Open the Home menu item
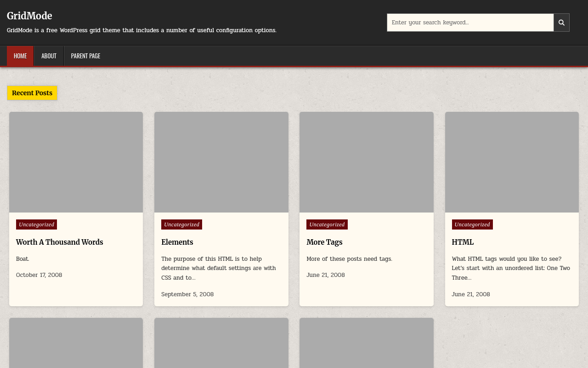The image size is (588, 368). coord(20,56)
